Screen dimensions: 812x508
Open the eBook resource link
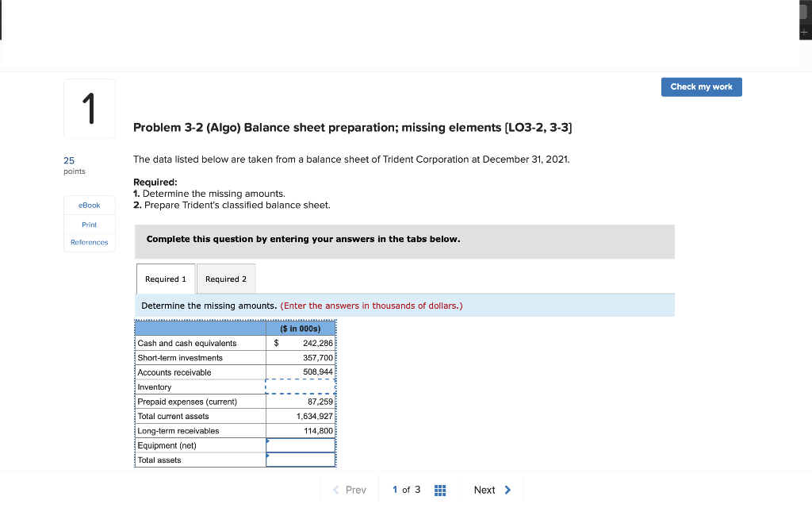pyautogui.click(x=89, y=205)
